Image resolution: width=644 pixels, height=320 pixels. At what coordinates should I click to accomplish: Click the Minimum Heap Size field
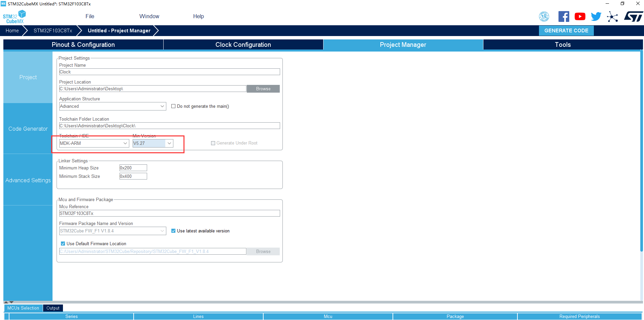(x=133, y=168)
